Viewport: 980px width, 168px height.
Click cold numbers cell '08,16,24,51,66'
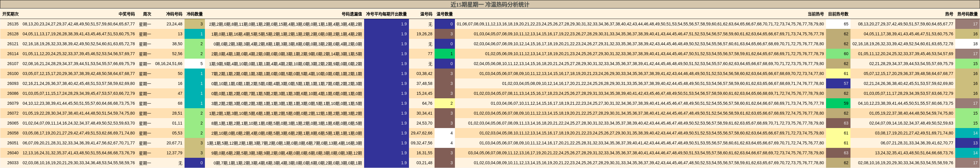click(x=169, y=64)
